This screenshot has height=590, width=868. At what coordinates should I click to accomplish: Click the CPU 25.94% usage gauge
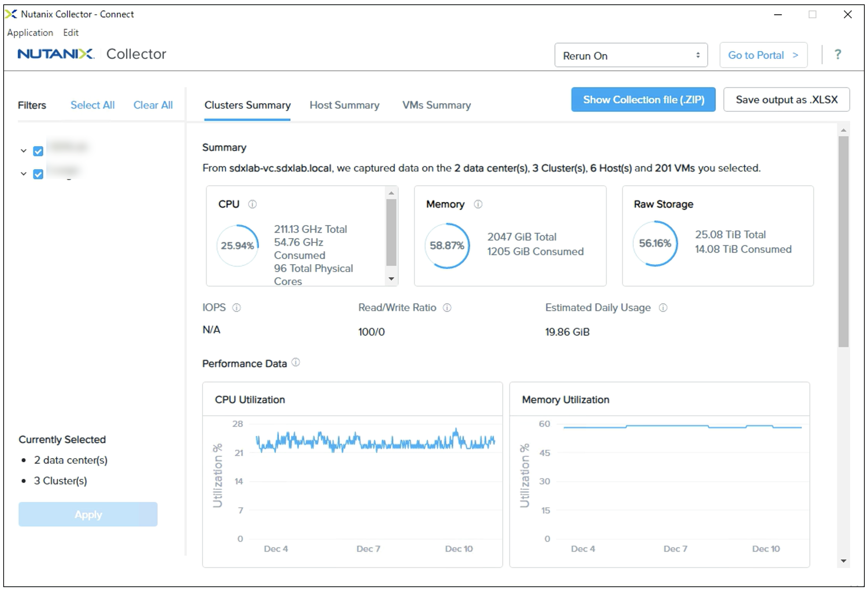click(x=238, y=245)
